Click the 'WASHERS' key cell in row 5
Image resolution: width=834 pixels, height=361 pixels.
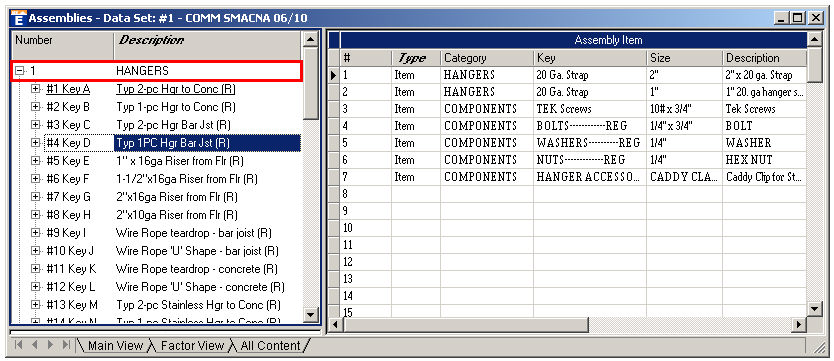[x=590, y=143]
